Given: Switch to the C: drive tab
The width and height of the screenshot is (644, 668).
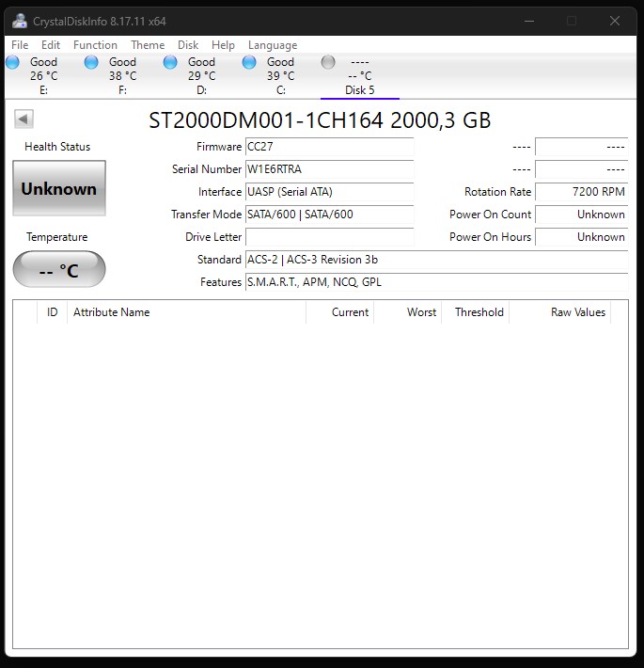Looking at the screenshot, I should point(280,76).
